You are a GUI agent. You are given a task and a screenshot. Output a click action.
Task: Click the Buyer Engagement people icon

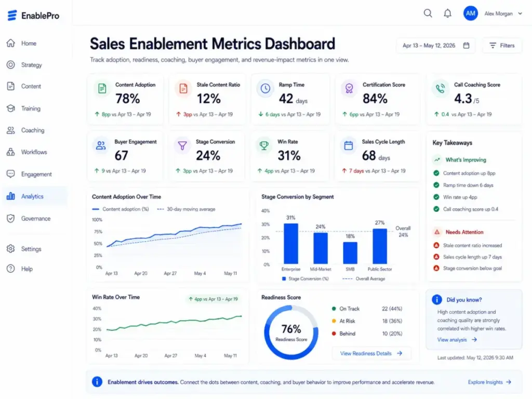tap(101, 145)
